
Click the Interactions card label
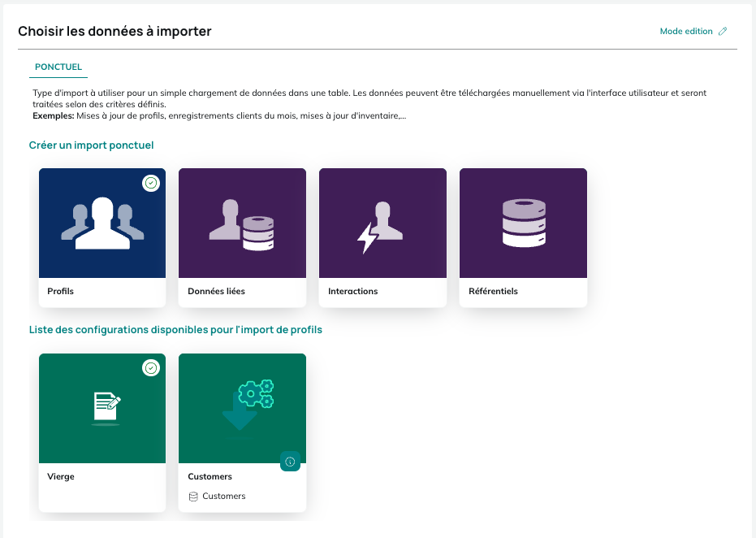(x=353, y=292)
